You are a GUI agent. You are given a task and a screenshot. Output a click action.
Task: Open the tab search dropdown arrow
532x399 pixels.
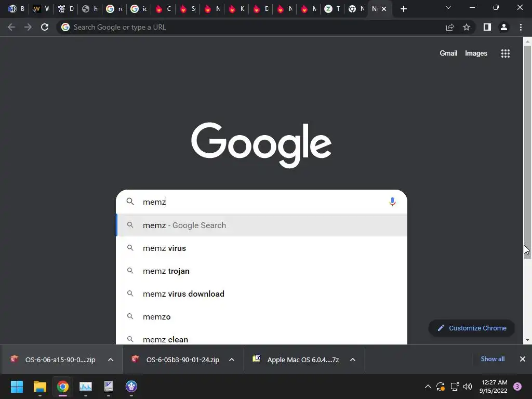pos(448,7)
